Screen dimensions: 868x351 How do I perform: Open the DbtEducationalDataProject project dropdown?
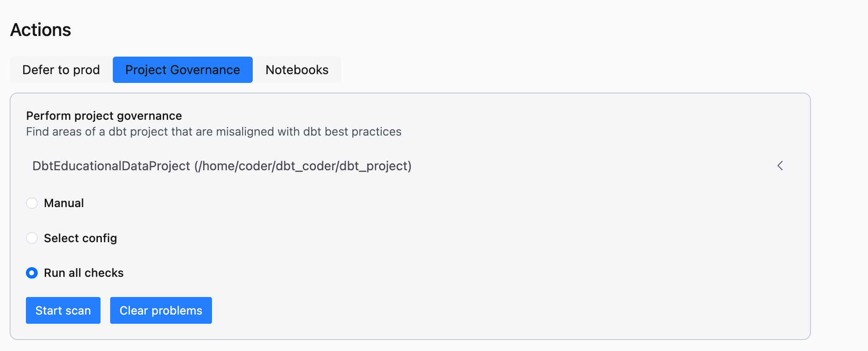tap(408, 166)
